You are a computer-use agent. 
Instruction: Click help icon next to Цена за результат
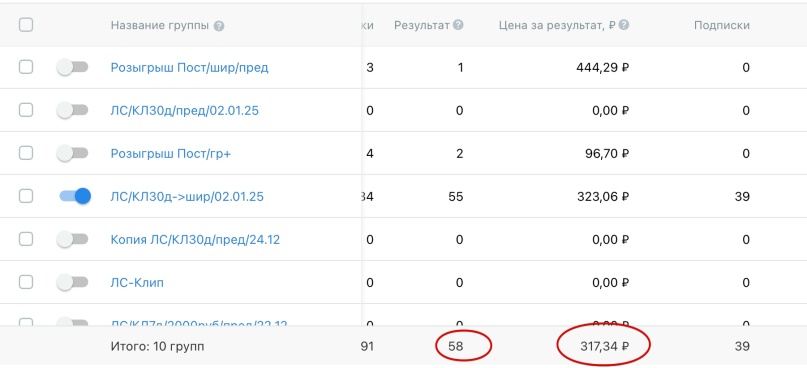tap(624, 25)
